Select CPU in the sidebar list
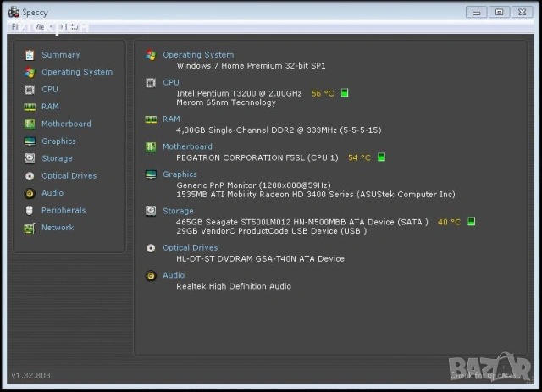The height and width of the screenshot is (392, 542). 50,90
